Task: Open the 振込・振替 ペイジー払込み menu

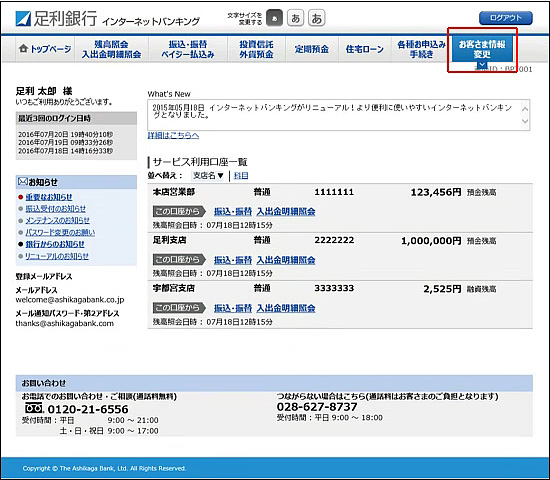Action: pos(188,49)
